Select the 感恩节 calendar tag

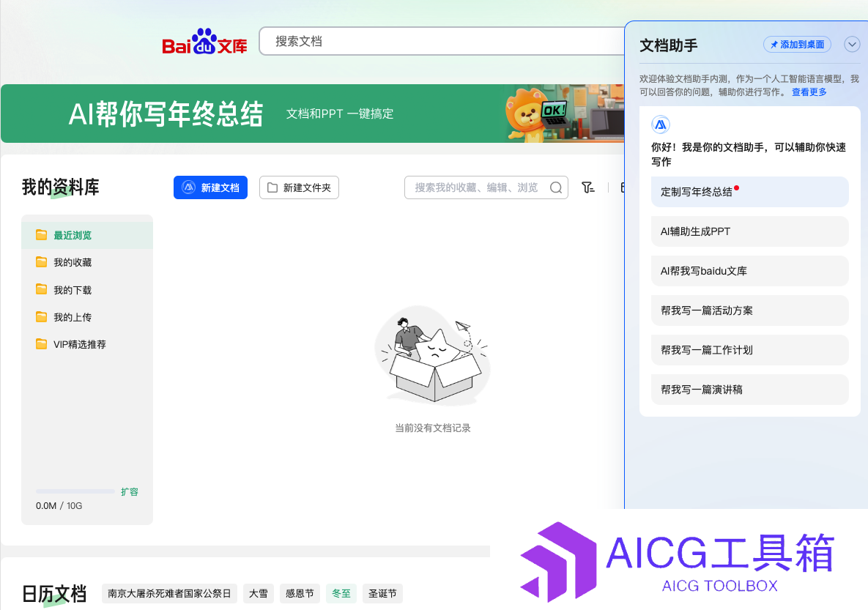[x=300, y=593]
